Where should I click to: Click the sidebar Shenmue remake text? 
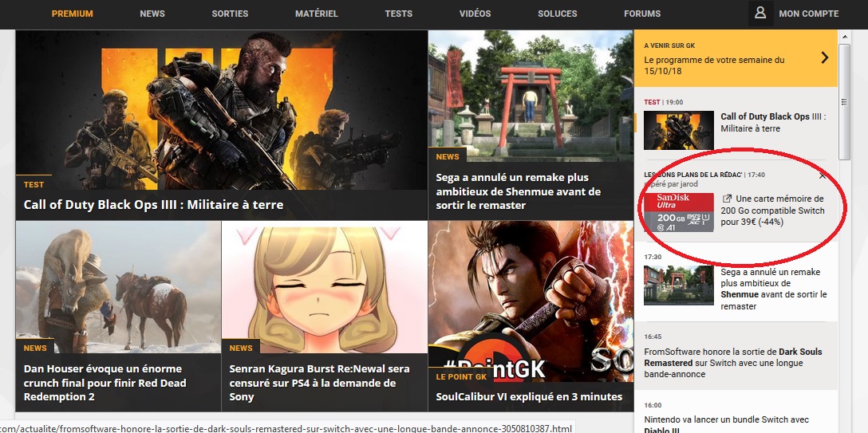point(773,289)
